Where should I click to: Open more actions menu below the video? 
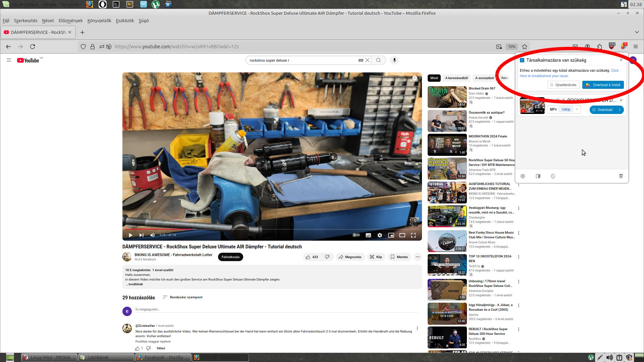418,257
